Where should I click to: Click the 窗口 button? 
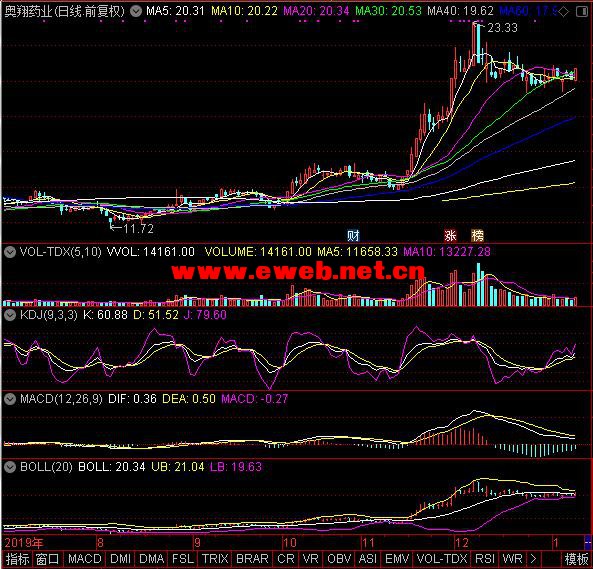tap(48, 559)
